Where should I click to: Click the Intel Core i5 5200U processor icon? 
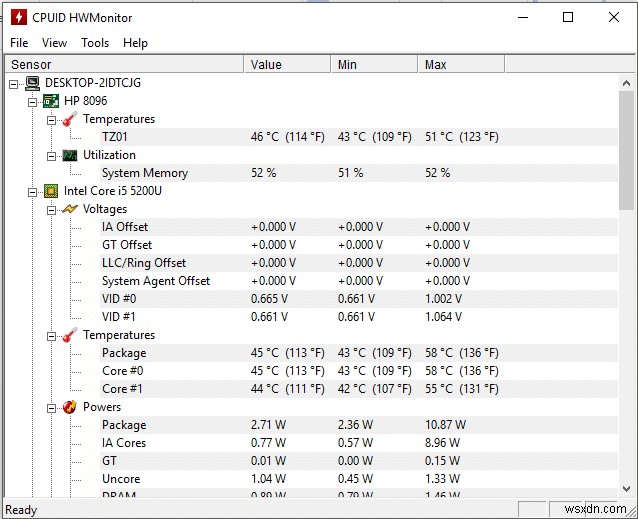(51, 191)
